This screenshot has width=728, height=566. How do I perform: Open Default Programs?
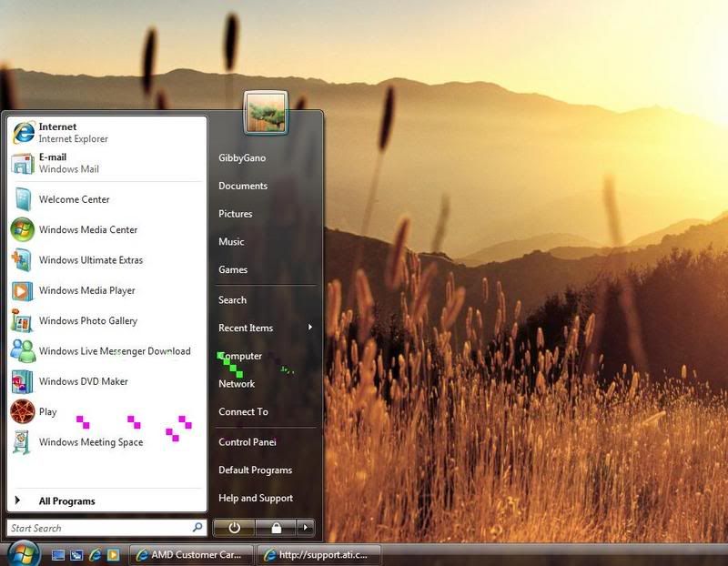256,470
